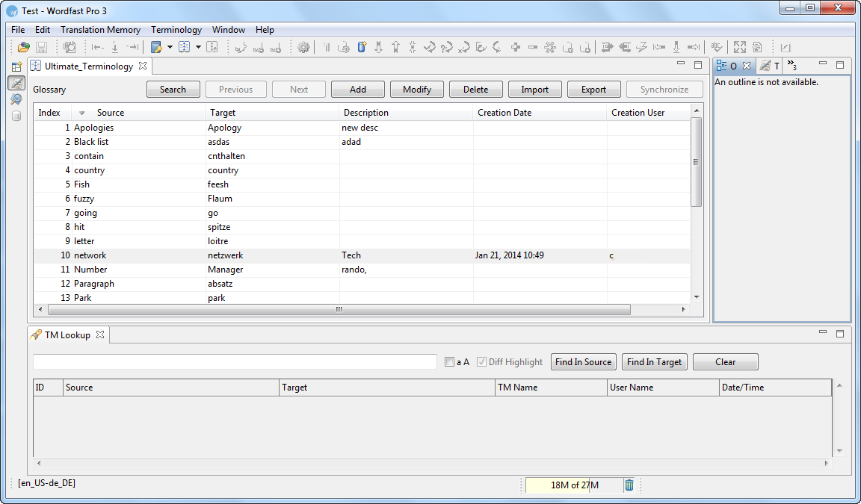
Task: Click the minus sign icon in the toolbar
Action: click(533, 47)
